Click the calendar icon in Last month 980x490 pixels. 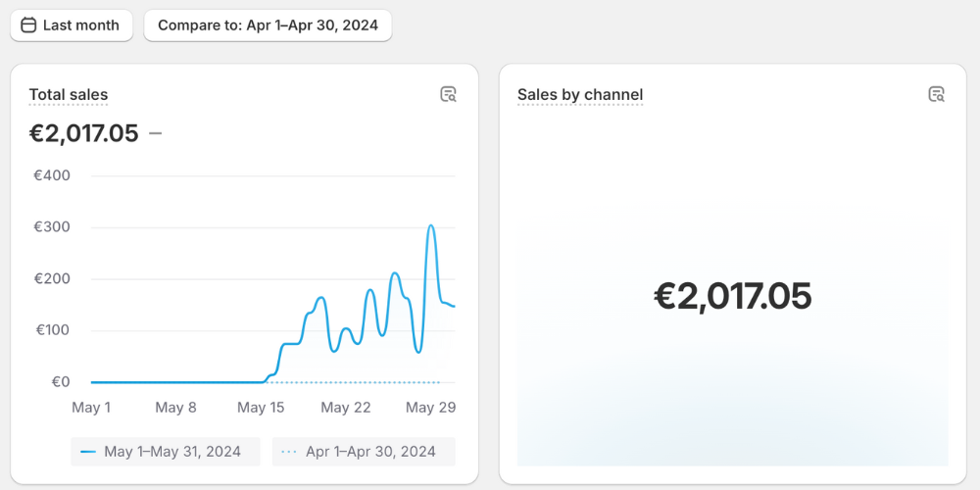28,25
